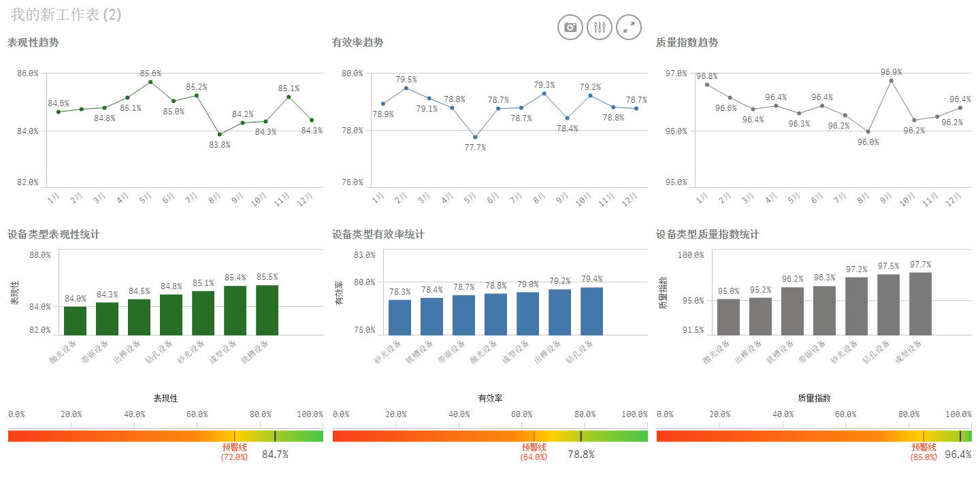Click the 78.8% 有效率 gauge value

pos(581,454)
